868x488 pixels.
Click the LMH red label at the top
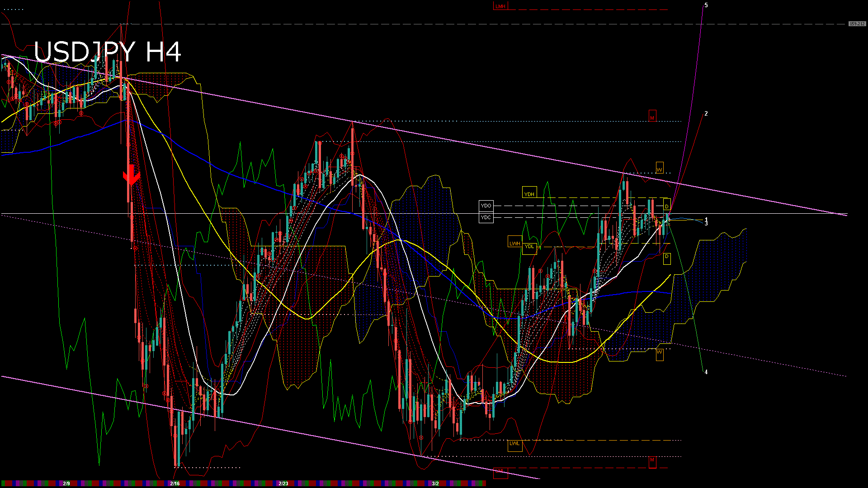point(500,6)
